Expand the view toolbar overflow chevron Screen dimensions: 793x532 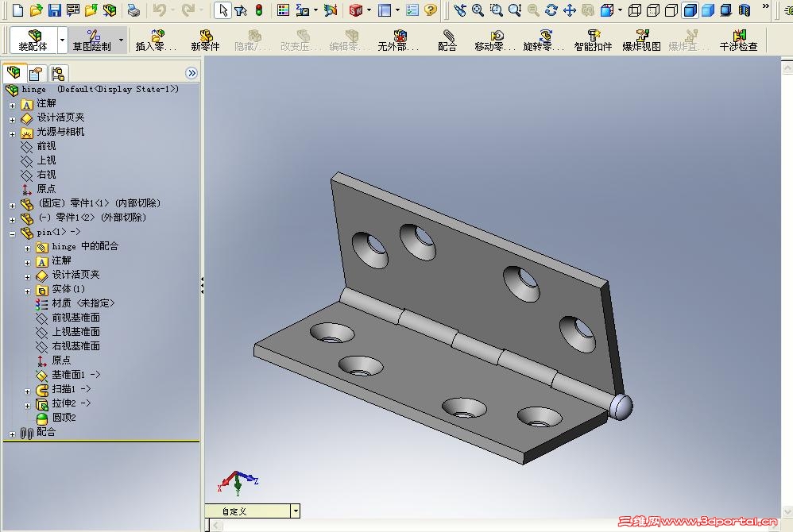coord(765,6)
